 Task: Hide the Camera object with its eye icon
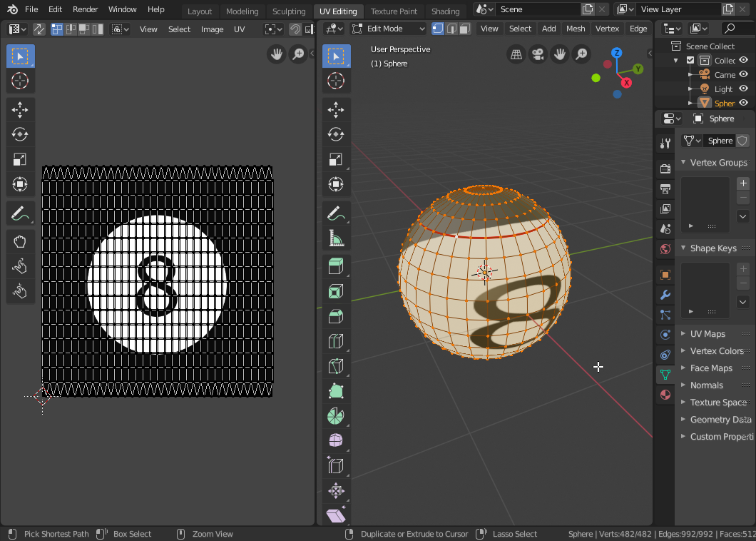coord(743,74)
